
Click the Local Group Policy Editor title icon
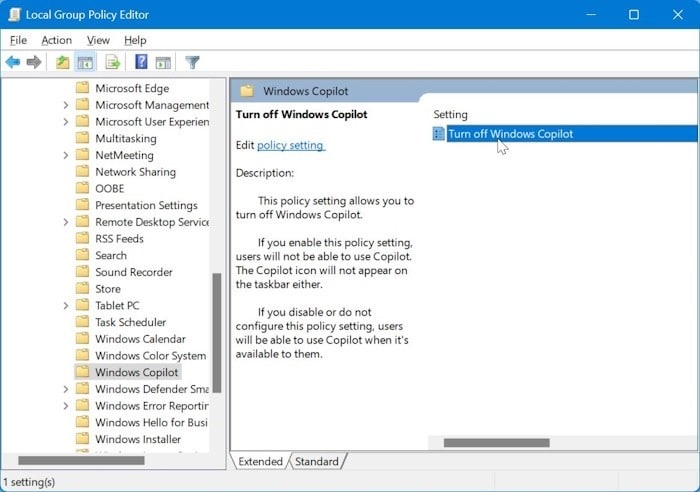[x=14, y=15]
